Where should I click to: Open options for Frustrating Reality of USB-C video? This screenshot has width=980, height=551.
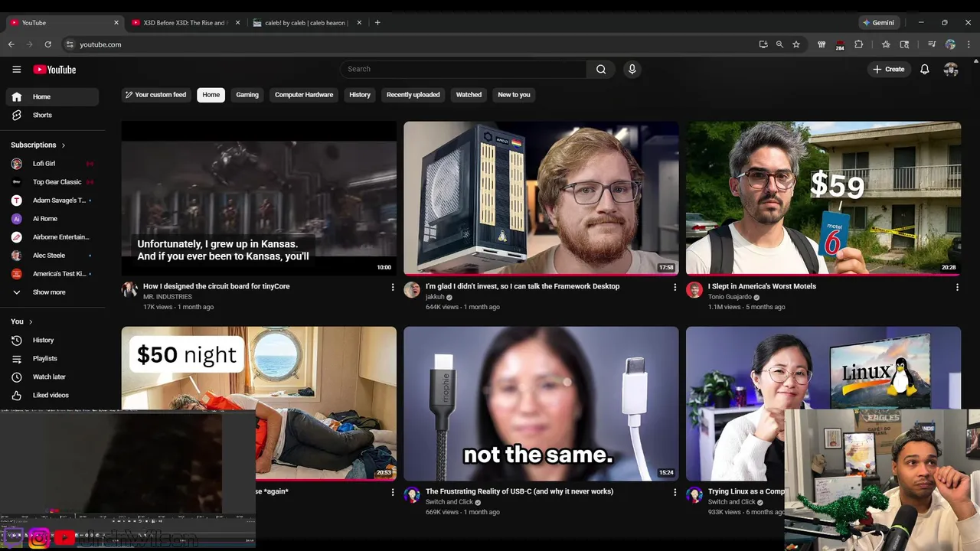675,492
